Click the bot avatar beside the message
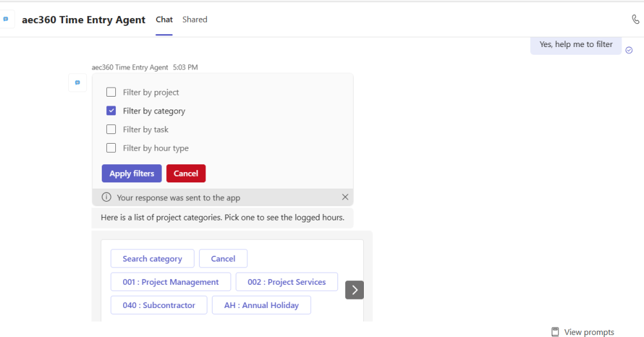644x337 pixels. tap(77, 82)
